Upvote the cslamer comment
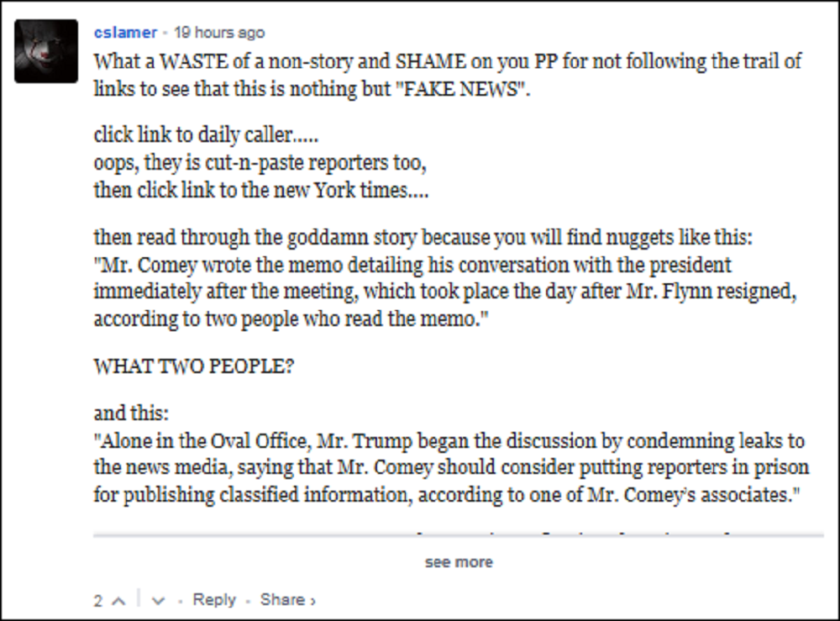This screenshot has height=621, width=840. tap(118, 601)
